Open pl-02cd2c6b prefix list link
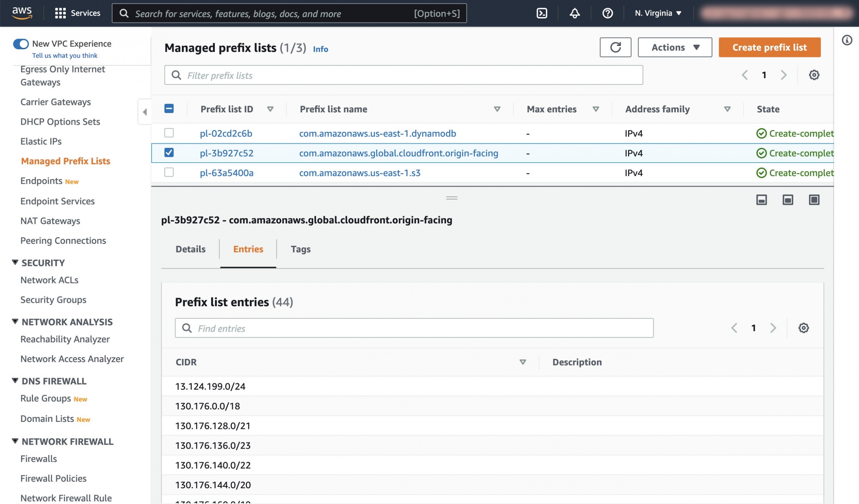The image size is (859, 504). [x=226, y=133]
